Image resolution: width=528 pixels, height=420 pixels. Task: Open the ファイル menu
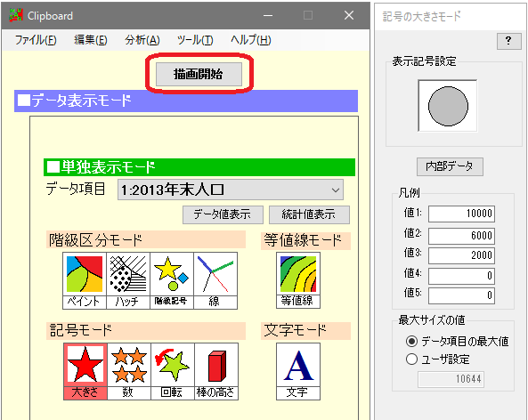36,40
